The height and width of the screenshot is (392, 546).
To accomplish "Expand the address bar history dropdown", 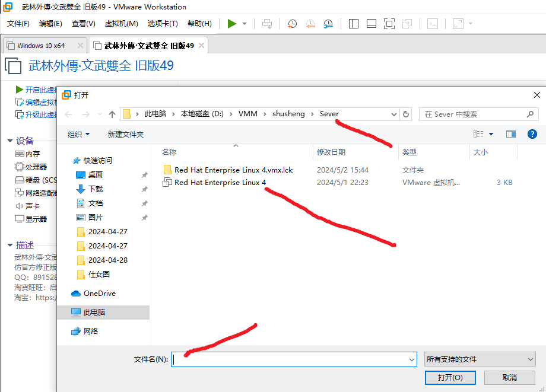I will coord(394,114).
